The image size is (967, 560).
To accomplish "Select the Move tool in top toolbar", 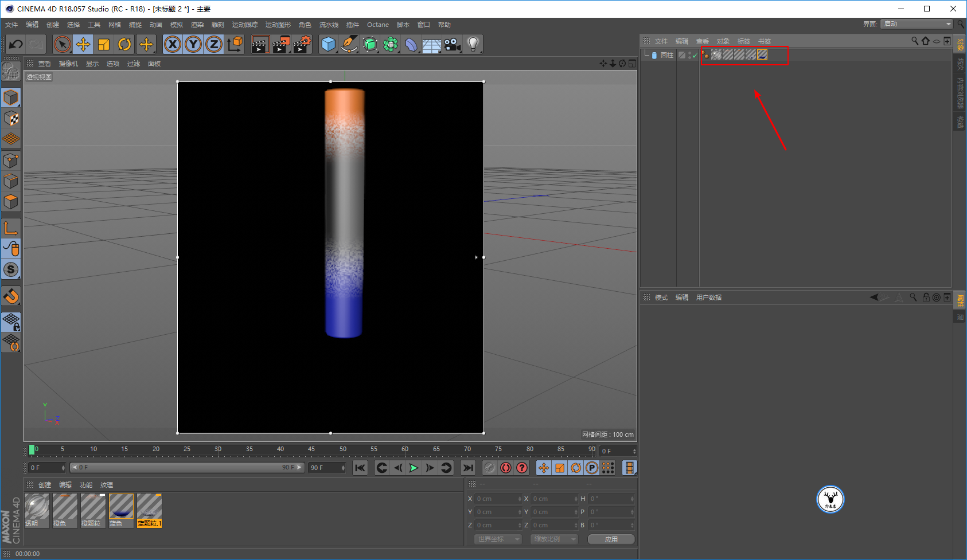I will 83,44.
